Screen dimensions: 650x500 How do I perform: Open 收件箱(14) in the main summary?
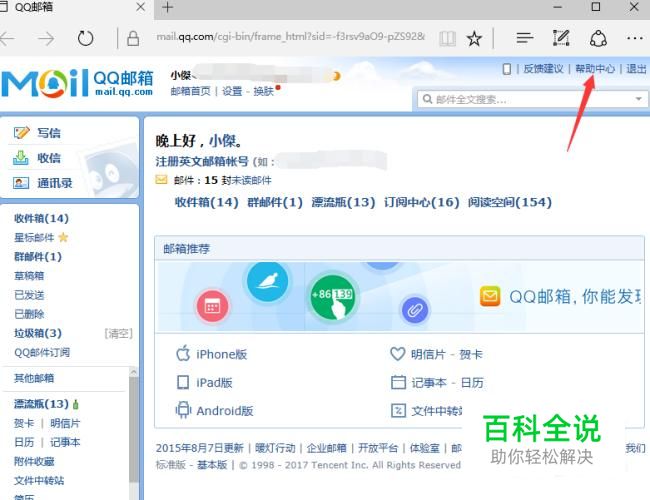coord(206,202)
